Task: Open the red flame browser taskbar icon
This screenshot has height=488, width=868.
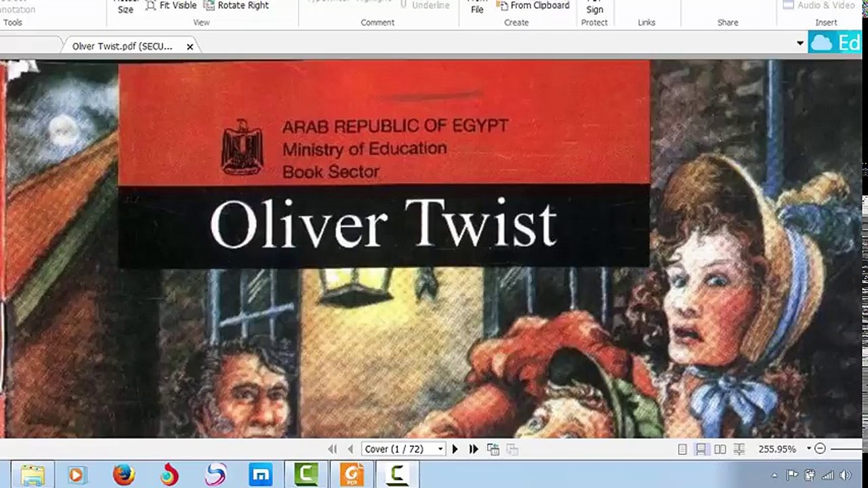Action: tap(169, 474)
